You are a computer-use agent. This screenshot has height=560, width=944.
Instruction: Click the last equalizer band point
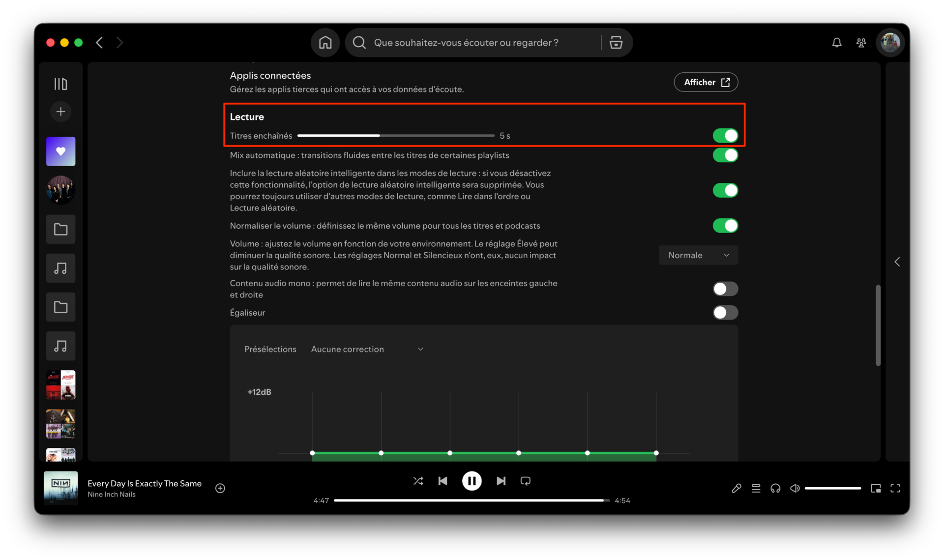[x=656, y=453]
